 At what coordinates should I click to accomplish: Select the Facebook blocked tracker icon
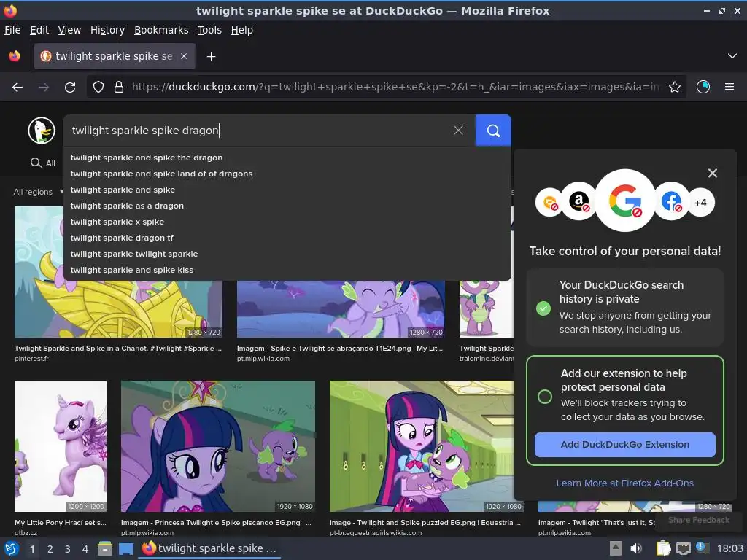point(671,202)
